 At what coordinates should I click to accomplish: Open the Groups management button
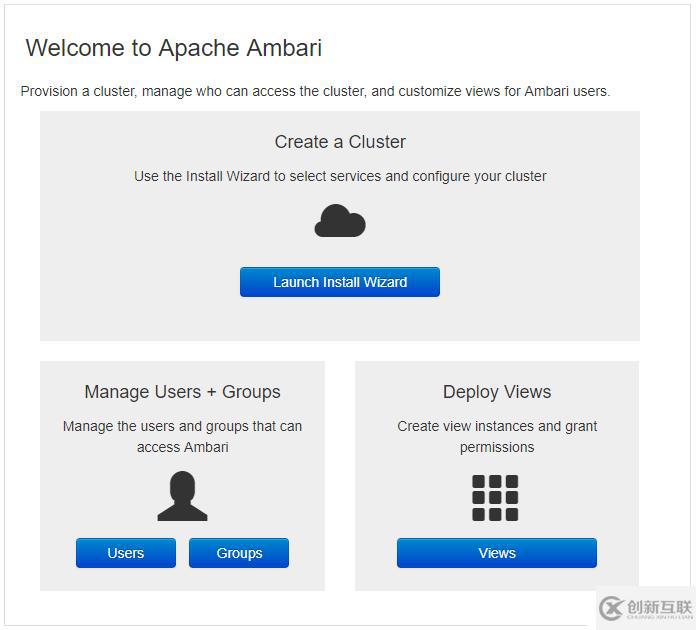pos(239,553)
